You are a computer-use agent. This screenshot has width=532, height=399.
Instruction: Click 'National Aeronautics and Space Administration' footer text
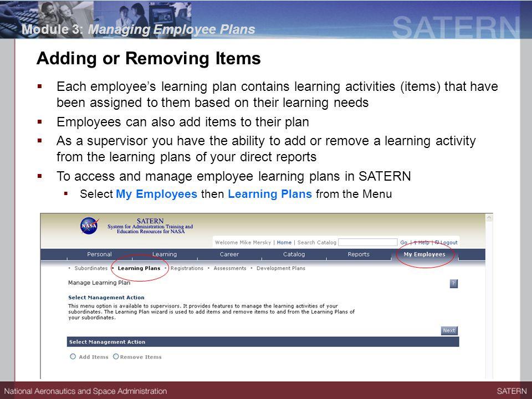85,391
